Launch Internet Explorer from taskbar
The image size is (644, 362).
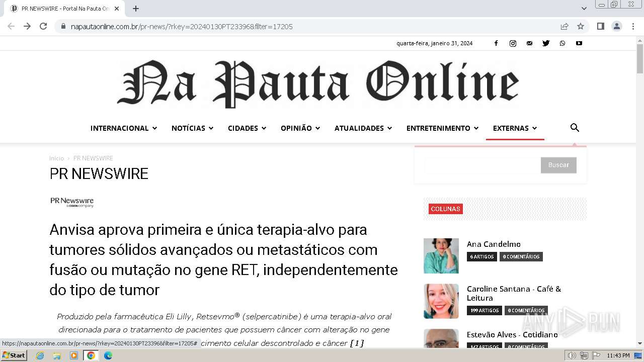click(x=40, y=355)
